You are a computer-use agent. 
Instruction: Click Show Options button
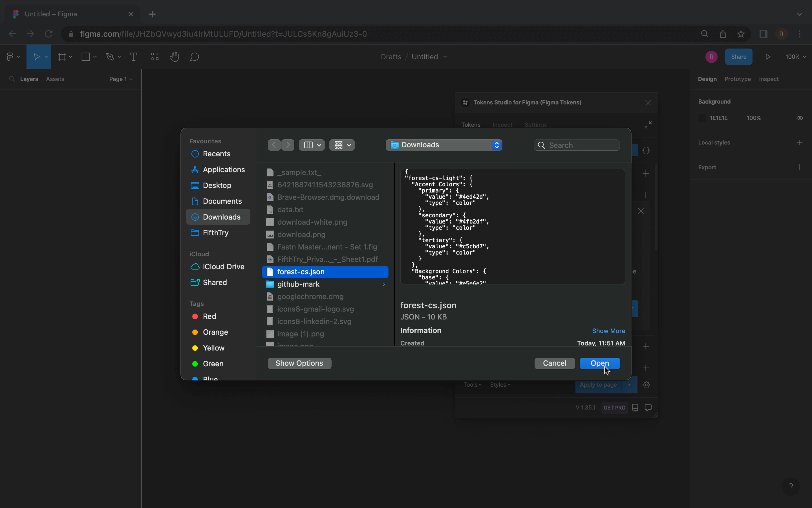pyautogui.click(x=299, y=363)
